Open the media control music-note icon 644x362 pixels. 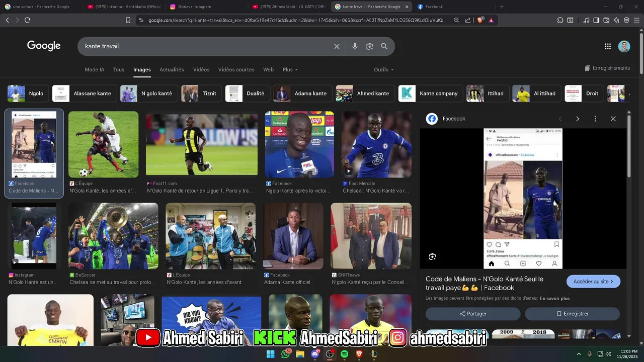click(586, 20)
